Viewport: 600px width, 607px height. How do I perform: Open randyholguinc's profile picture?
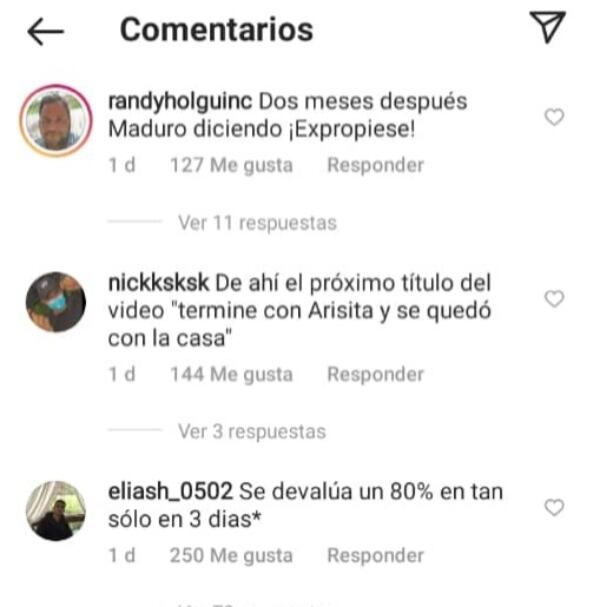click(56, 121)
